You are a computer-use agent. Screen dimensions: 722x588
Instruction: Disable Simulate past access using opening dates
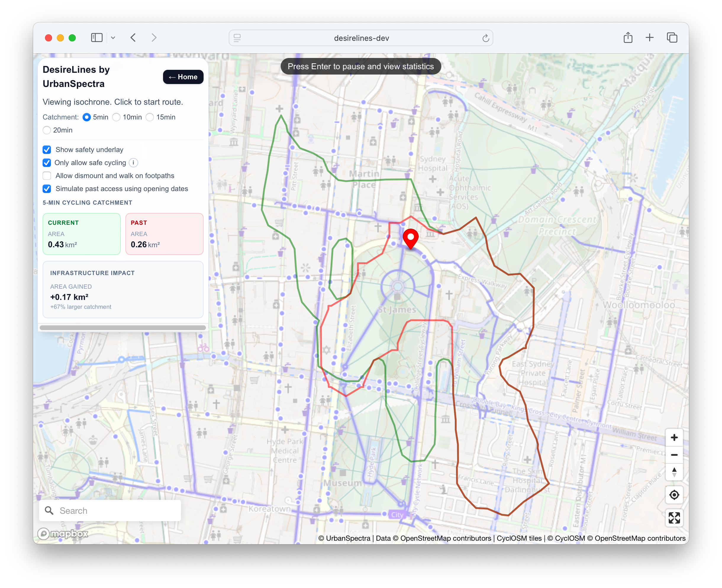(x=47, y=189)
